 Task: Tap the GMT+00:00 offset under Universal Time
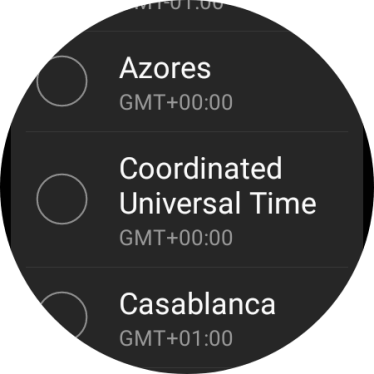tap(176, 238)
